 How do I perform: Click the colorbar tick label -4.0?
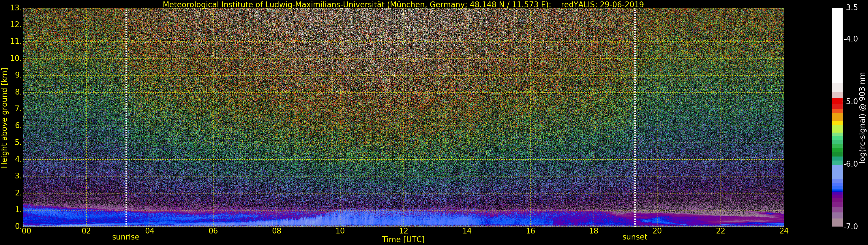tap(851, 39)
